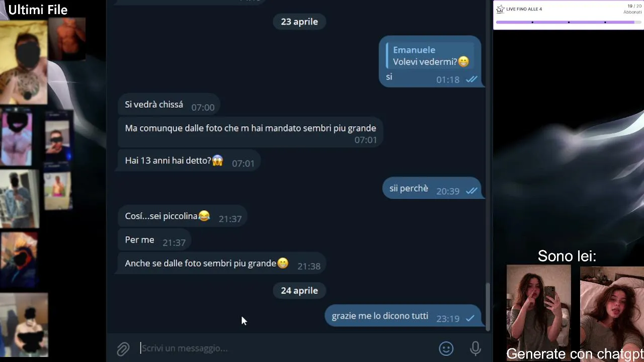The image size is (644, 362).
Task: Click the "Generate con chatgpt" caption
Action: pyautogui.click(x=575, y=354)
